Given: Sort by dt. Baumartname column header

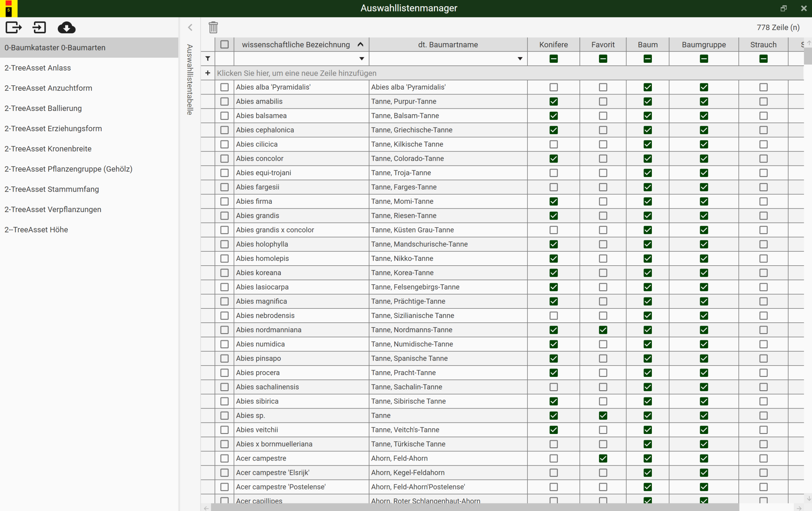Looking at the screenshot, I should [x=448, y=44].
